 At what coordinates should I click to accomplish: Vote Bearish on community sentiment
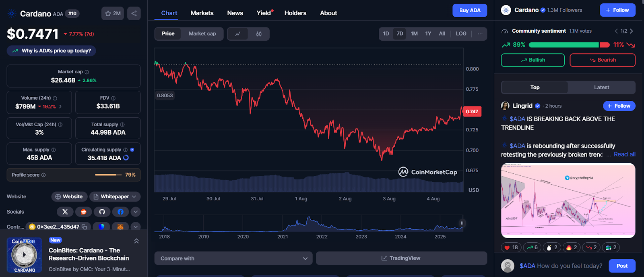coord(603,60)
